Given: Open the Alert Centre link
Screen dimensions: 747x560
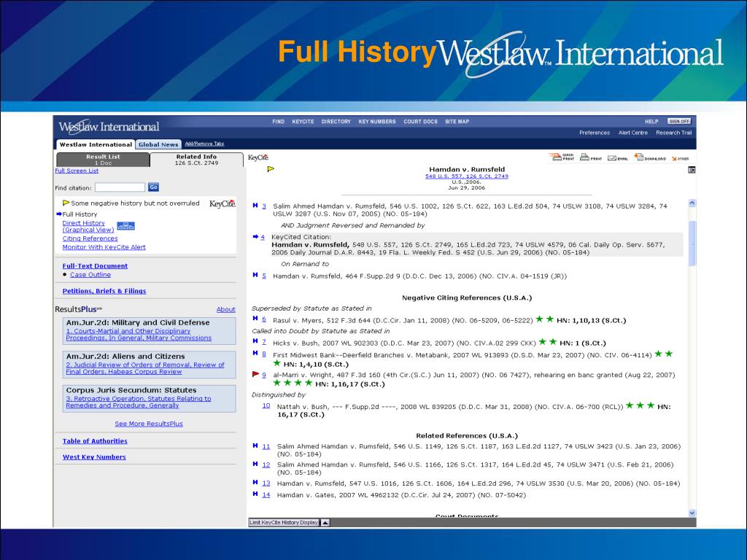Looking at the screenshot, I should 632,133.
